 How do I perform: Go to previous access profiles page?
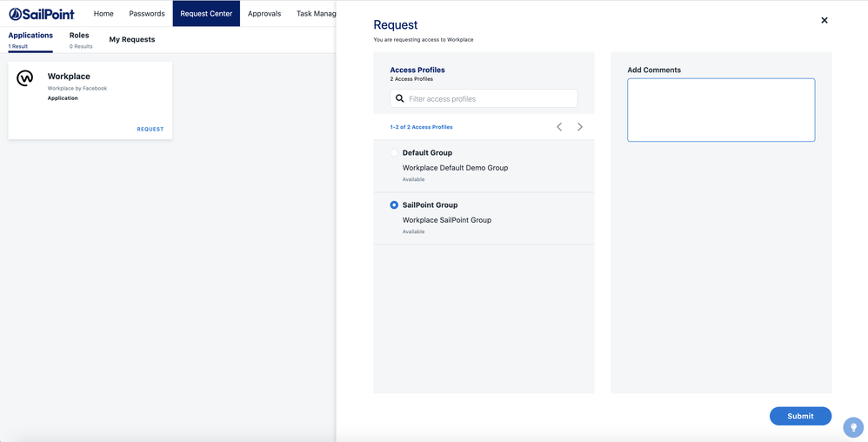point(559,127)
